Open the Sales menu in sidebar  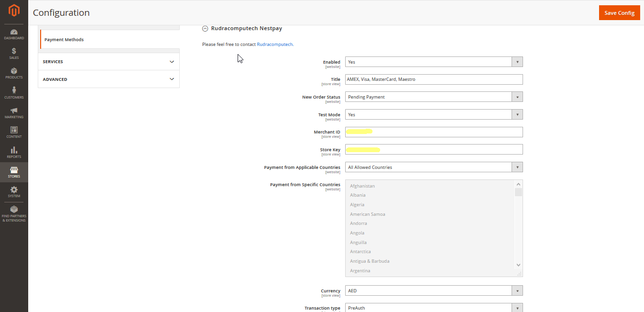[14, 54]
